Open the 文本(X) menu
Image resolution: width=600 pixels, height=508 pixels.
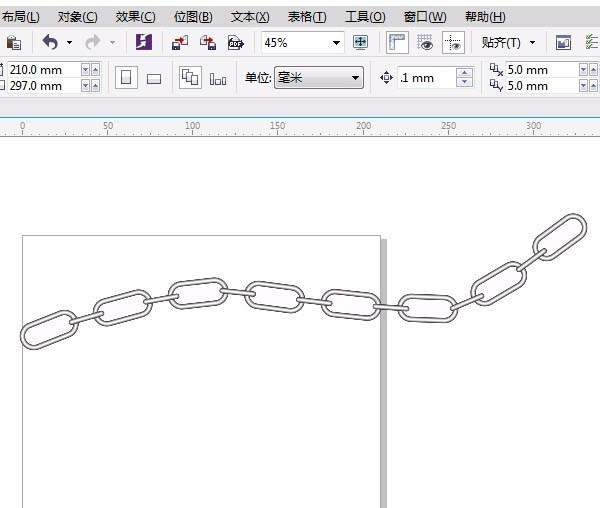pyautogui.click(x=250, y=17)
